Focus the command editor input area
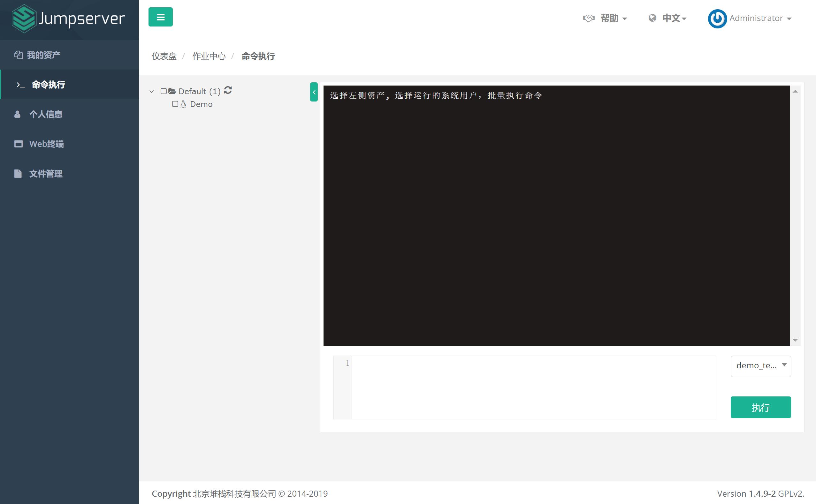 534,387
